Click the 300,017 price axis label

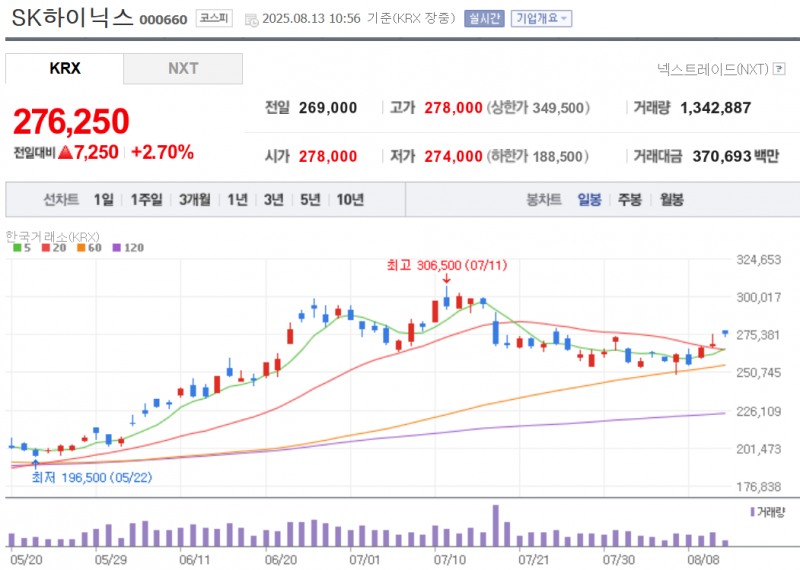tap(759, 298)
